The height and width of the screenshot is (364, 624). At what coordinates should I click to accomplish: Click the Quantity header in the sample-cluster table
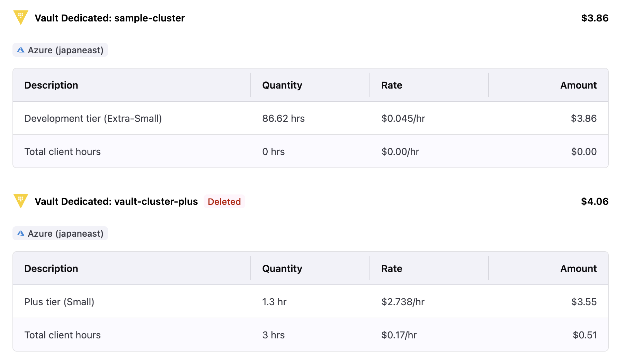(x=282, y=85)
